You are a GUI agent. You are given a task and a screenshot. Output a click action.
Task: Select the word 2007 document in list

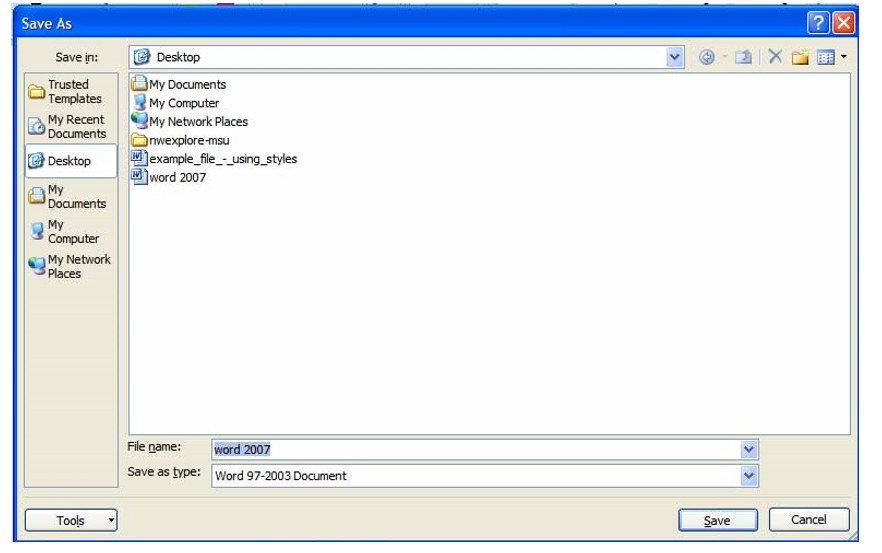click(169, 177)
